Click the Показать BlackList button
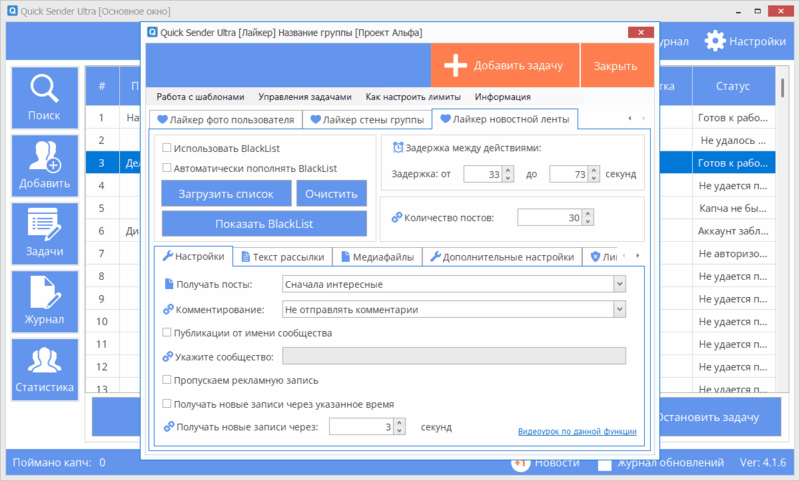 point(264,223)
